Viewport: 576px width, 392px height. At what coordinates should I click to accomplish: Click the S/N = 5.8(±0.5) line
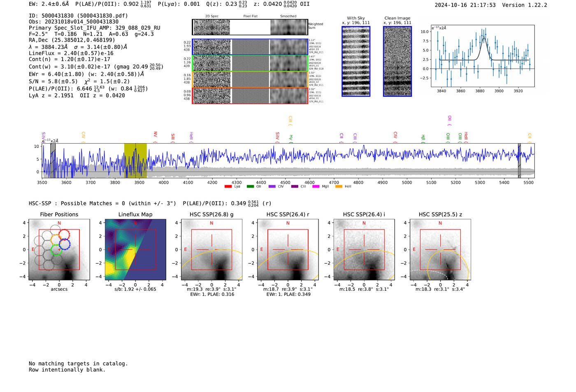click(x=79, y=81)
